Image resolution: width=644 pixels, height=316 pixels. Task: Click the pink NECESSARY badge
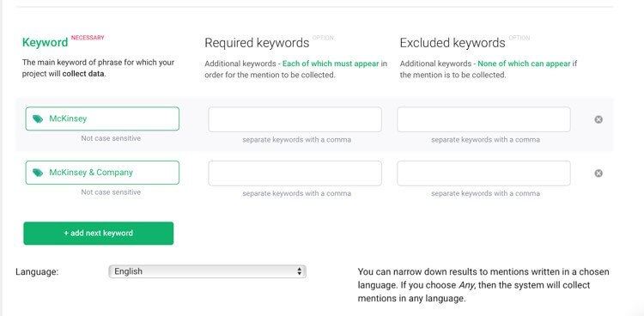(88, 38)
